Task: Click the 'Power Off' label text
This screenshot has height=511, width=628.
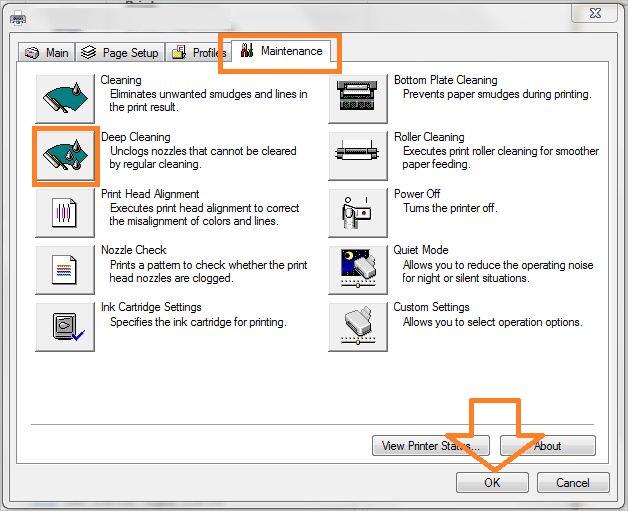Action: (x=417, y=194)
